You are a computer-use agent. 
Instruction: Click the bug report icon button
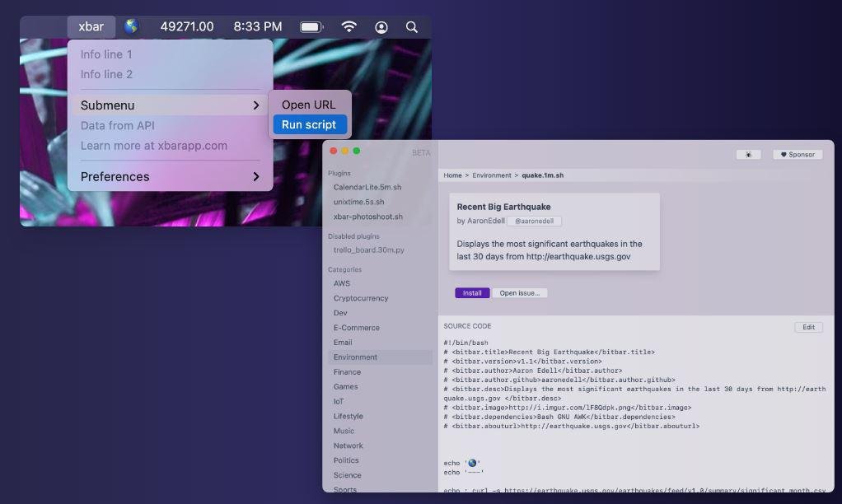[x=749, y=155]
